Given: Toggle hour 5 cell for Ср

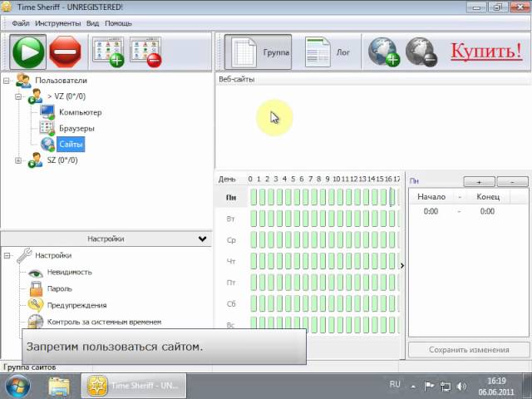Looking at the screenshot, I should click(x=297, y=240).
